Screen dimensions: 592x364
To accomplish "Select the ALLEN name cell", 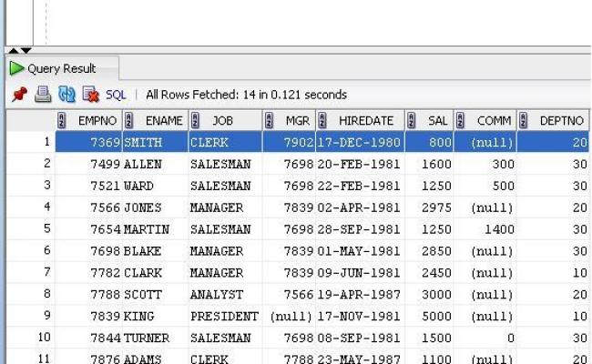I will pos(155,164).
